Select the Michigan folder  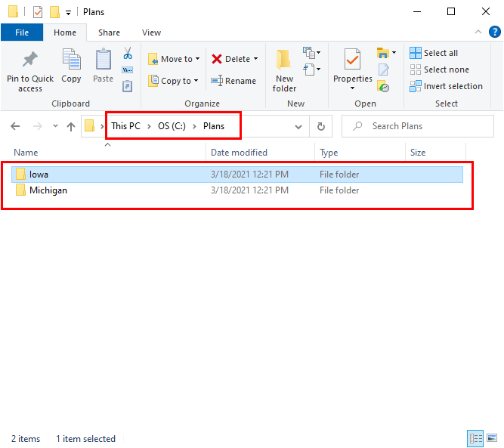pos(48,190)
